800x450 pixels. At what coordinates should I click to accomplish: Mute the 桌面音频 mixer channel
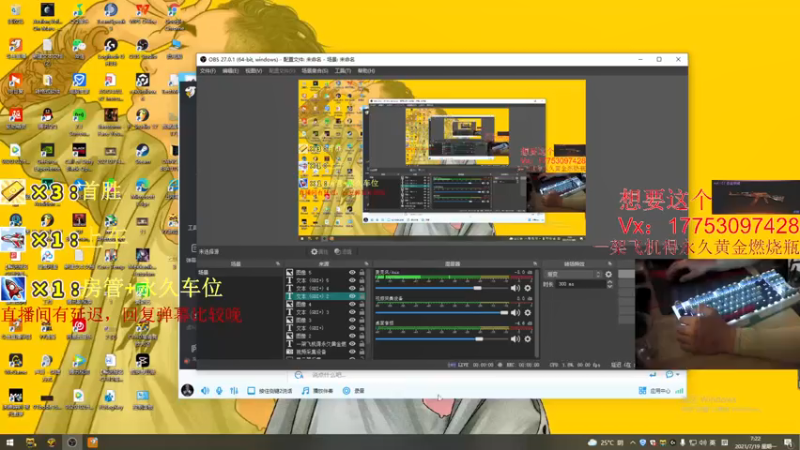515,339
